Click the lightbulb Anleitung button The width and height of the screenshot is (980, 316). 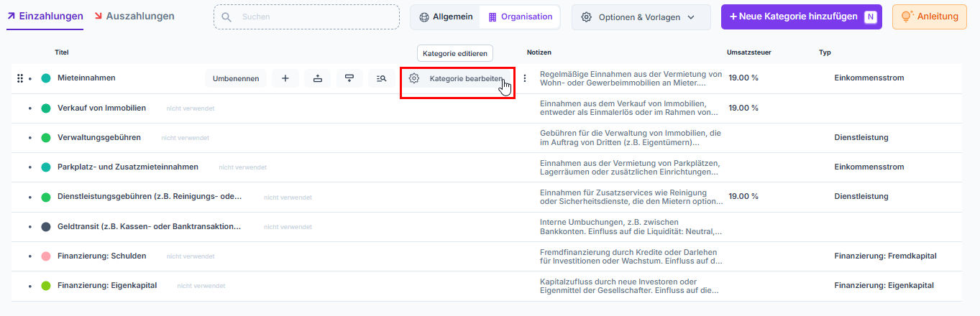pyautogui.click(x=929, y=17)
